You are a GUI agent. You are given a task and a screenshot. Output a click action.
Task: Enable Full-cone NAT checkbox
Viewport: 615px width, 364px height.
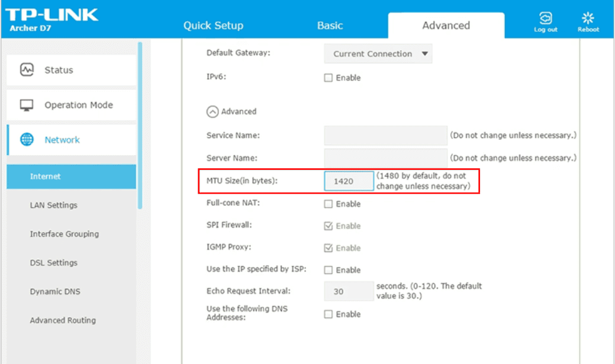(329, 204)
